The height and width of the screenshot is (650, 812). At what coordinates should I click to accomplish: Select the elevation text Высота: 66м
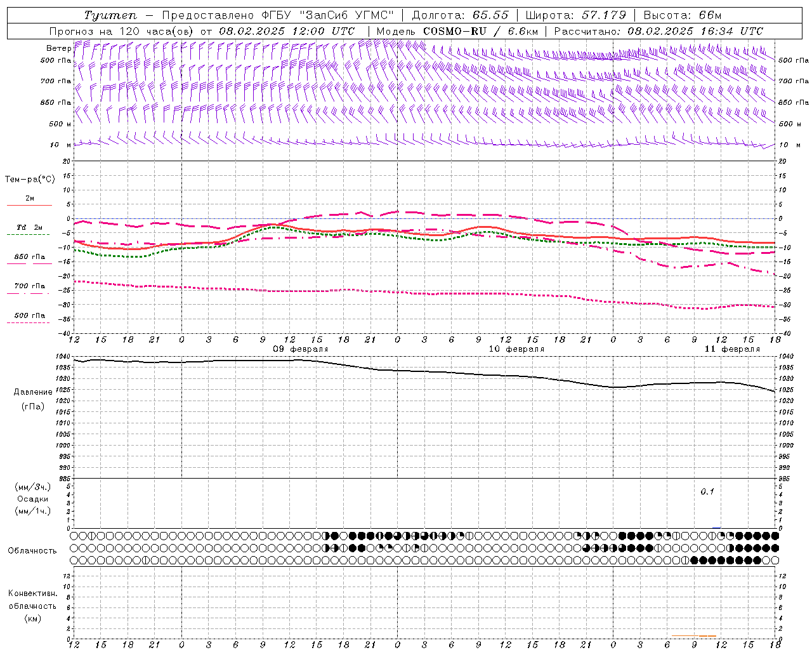(682, 15)
